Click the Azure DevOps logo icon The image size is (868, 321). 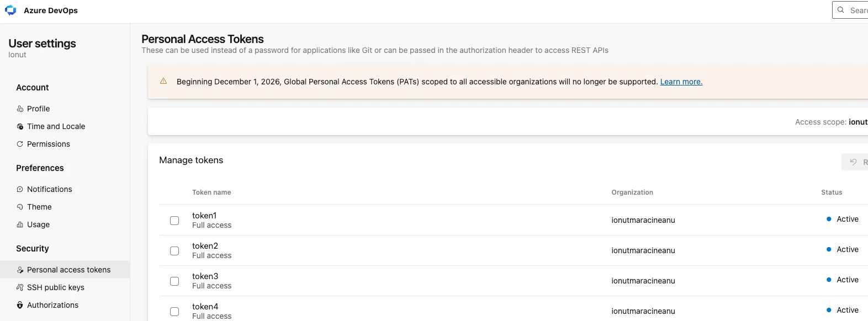10,10
